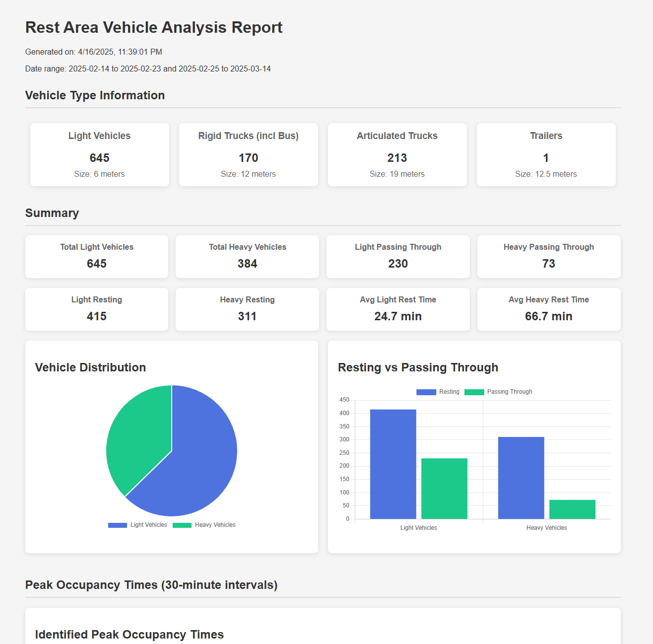Click the Articulated Trucks card
Image resolution: width=653 pixels, height=644 pixels.
click(x=397, y=154)
